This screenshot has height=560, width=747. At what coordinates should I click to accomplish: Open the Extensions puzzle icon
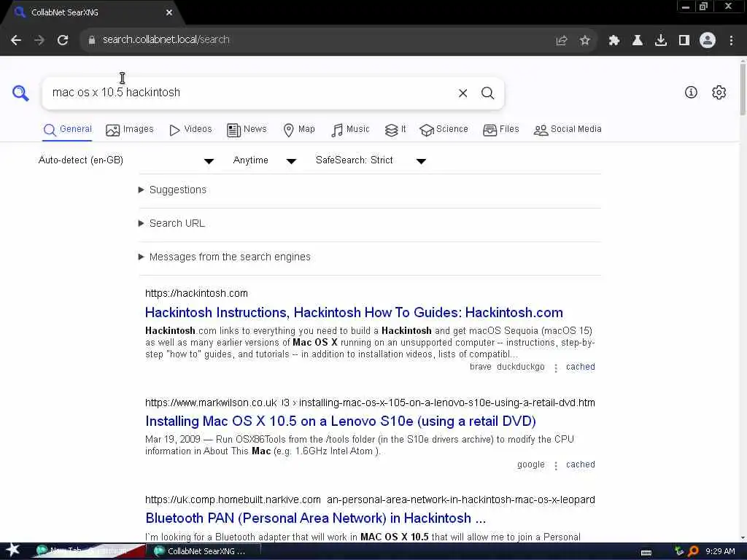tap(614, 41)
